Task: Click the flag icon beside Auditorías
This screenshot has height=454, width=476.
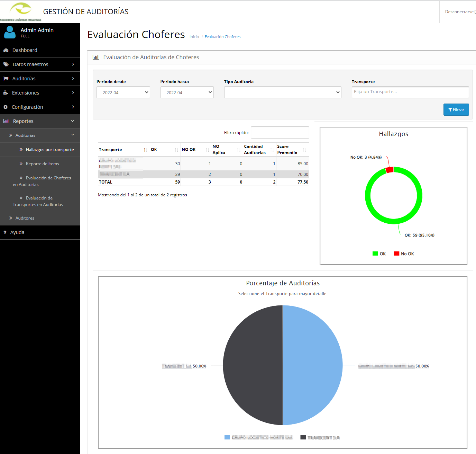Action: pos(6,79)
